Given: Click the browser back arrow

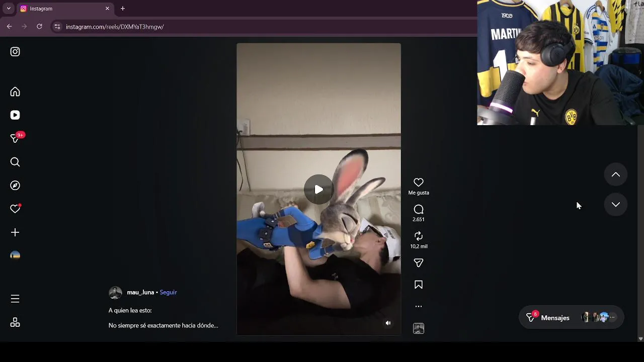Looking at the screenshot, I should pyautogui.click(x=10, y=27).
